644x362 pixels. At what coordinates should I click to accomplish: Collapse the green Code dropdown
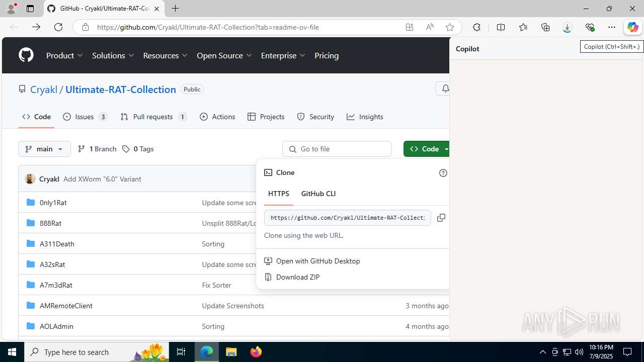point(427,149)
